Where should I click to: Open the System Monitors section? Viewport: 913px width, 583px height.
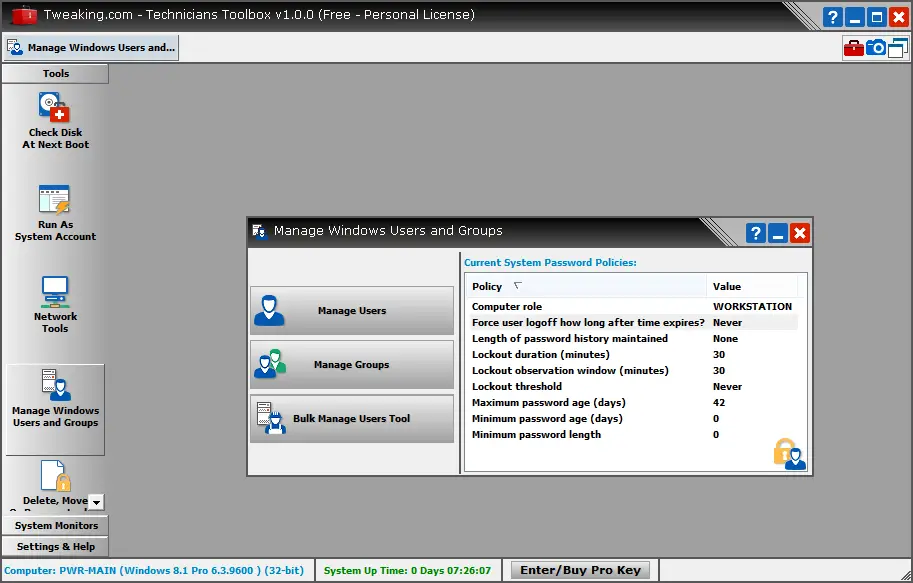pyautogui.click(x=55, y=525)
